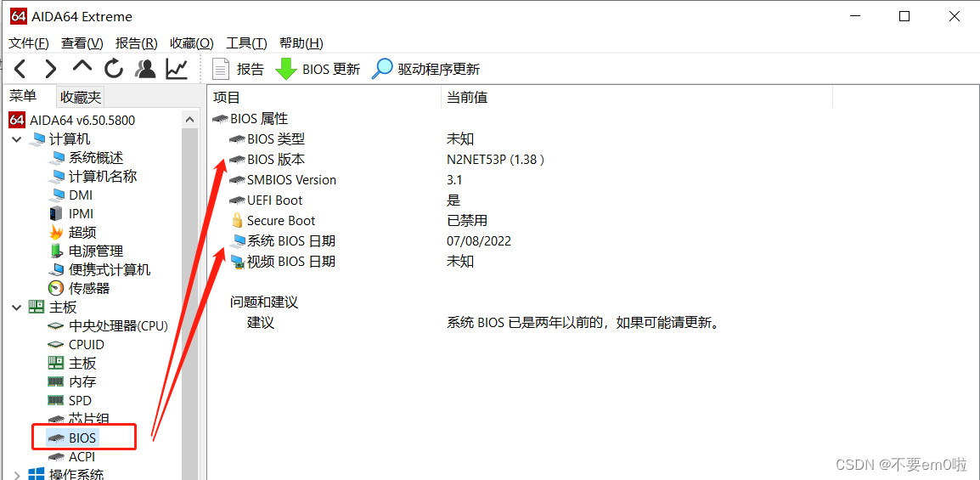Click the 计算机 category label

tap(70, 138)
